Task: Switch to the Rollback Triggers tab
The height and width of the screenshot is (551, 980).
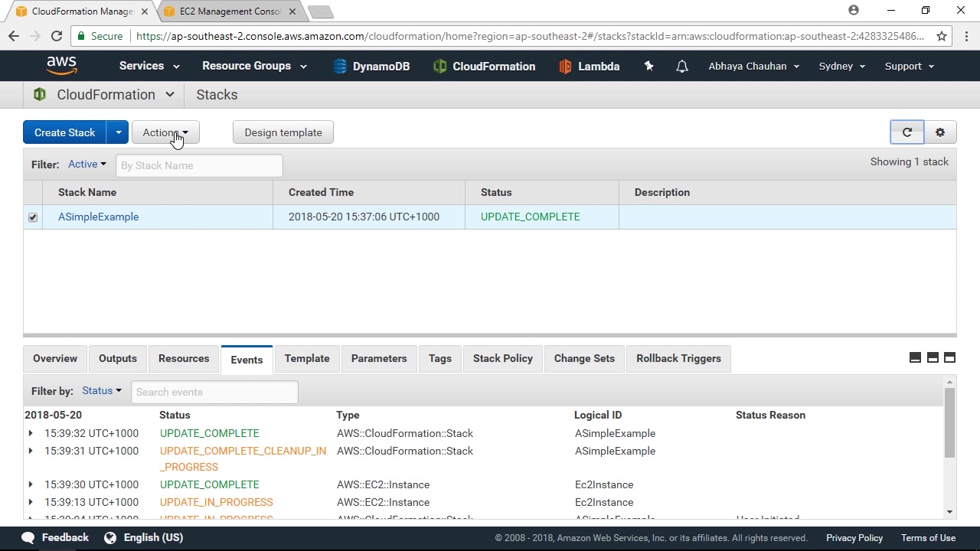Action: click(x=678, y=358)
